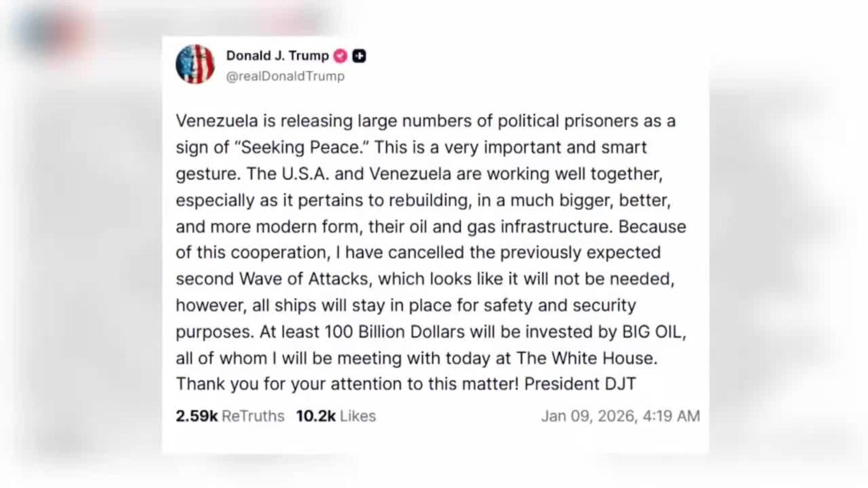Open the @realDonaldTrump handle link
This screenshot has width=868, height=488.
(285, 76)
